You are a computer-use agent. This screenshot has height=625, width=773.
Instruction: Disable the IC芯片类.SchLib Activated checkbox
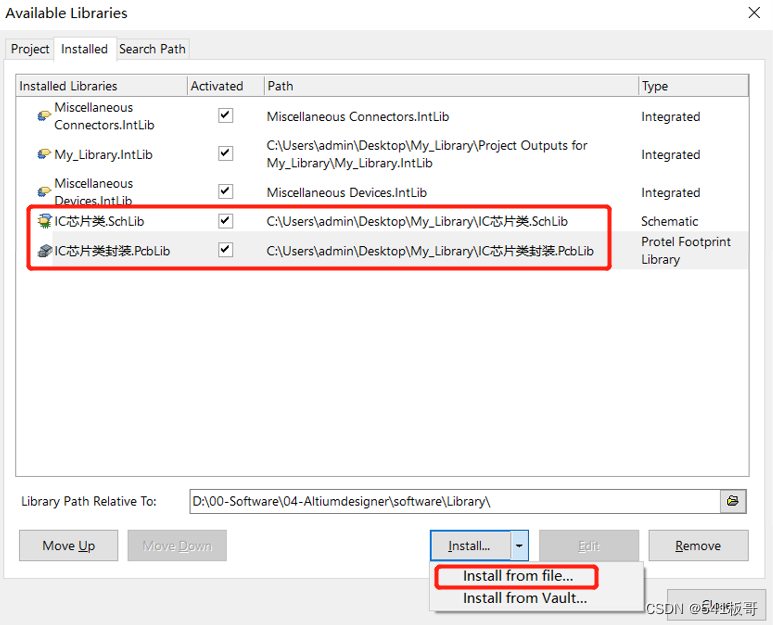pyautogui.click(x=225, y=221)
